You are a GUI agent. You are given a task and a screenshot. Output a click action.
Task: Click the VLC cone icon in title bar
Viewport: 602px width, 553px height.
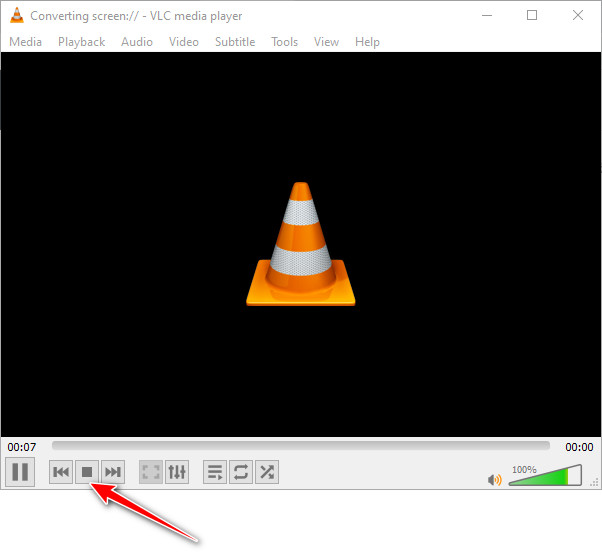click(x=17, y=15)
